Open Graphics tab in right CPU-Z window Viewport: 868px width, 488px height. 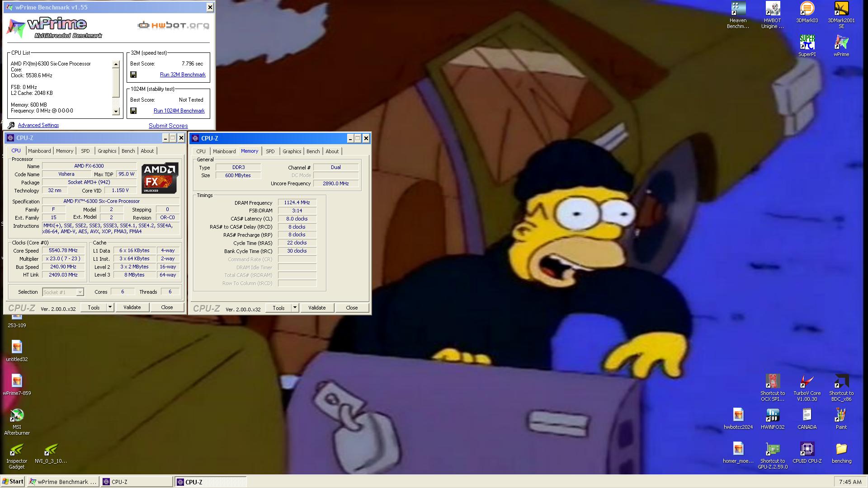coord(292,151)
